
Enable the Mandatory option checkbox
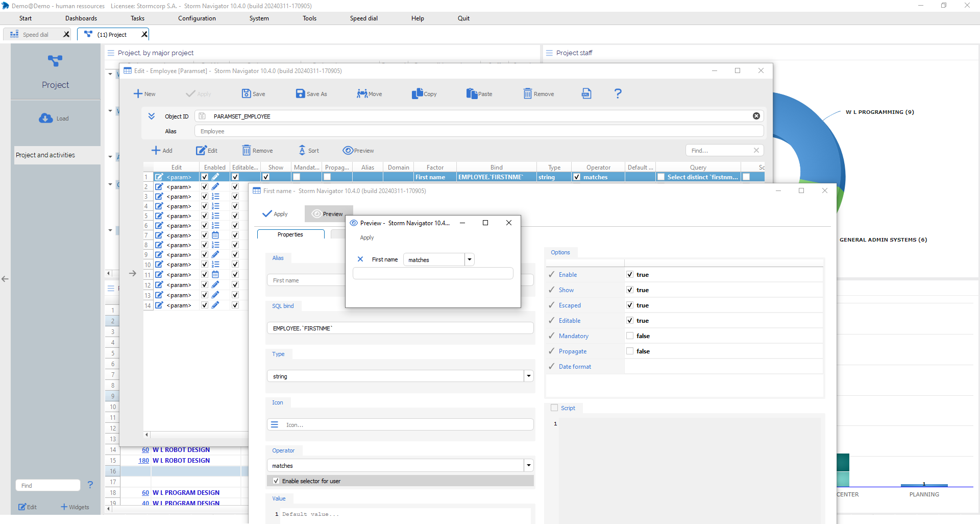click(630, 336)
